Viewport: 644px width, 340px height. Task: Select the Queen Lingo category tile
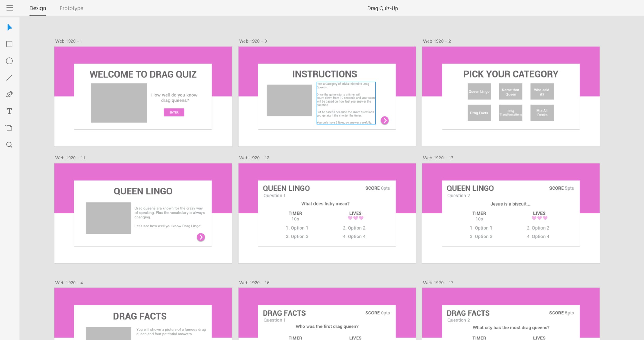[479, 91]
